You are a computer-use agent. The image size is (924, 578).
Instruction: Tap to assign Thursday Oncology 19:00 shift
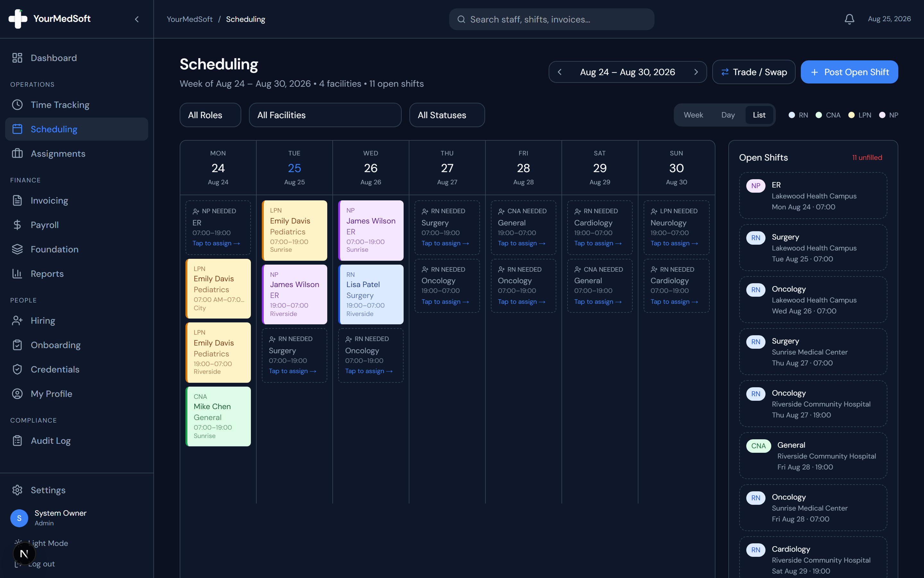point(445,302)
